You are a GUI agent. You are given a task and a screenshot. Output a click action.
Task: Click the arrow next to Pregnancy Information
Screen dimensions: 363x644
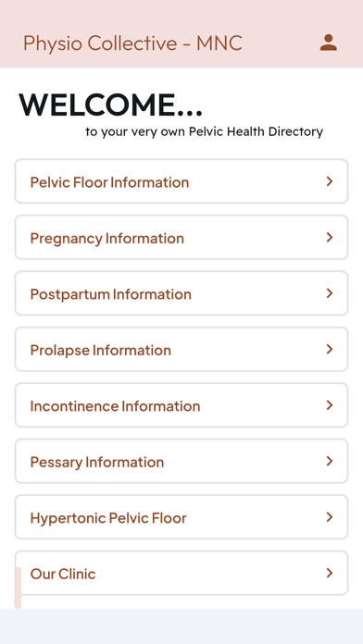pos(330,238)
